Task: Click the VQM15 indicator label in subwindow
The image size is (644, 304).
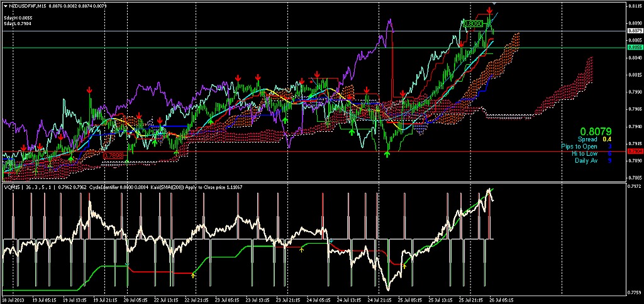Action: click(x=11, y=187)
